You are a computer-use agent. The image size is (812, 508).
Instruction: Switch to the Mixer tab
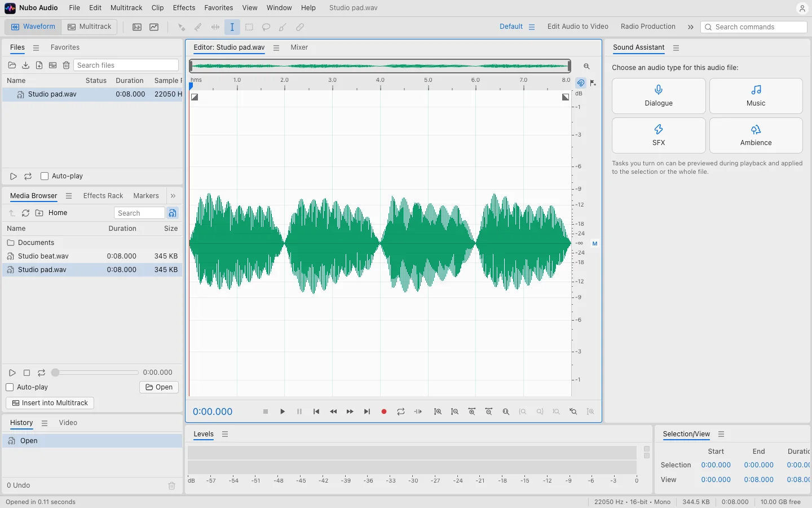(299, 47)
